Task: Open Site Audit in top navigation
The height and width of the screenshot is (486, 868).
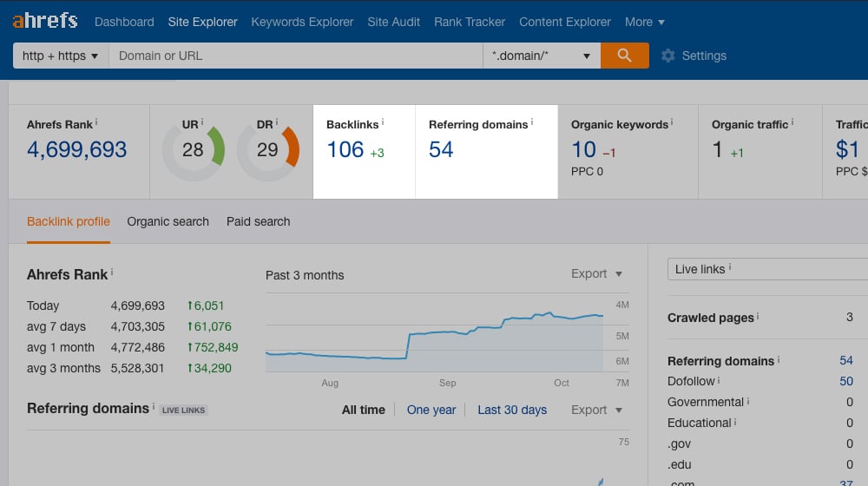Action: [x=393, y=23]
